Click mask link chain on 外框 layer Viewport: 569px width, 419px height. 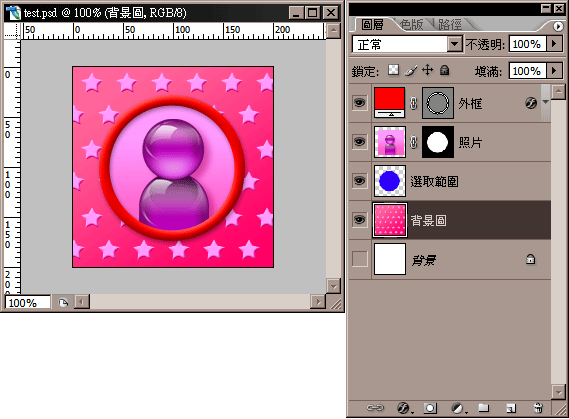(413, 103)
